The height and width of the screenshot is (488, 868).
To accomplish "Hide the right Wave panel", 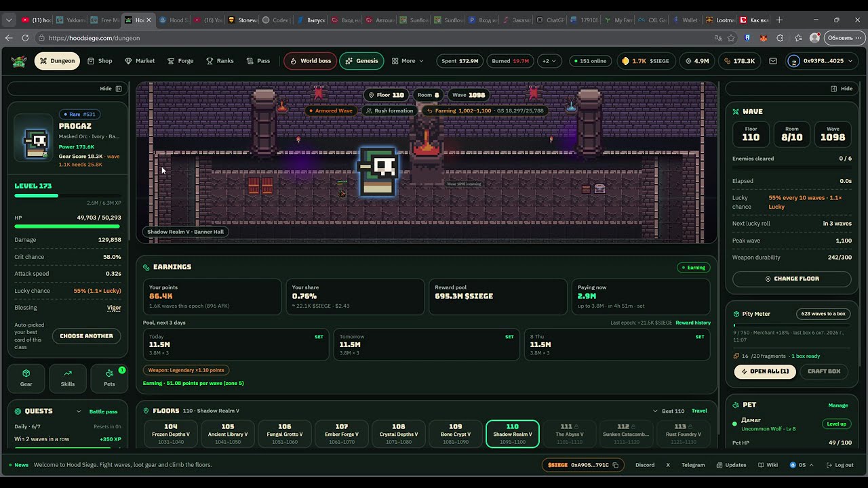I will point(842,89).
